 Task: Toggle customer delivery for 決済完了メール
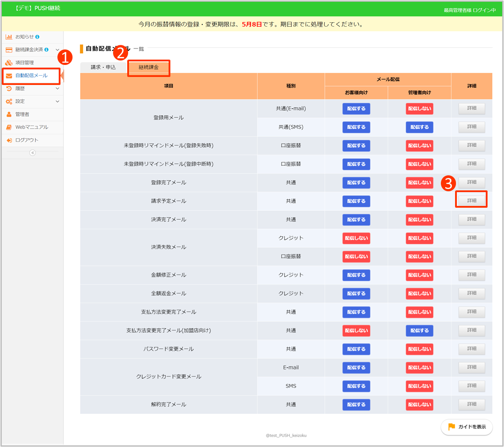pos(356,220)
